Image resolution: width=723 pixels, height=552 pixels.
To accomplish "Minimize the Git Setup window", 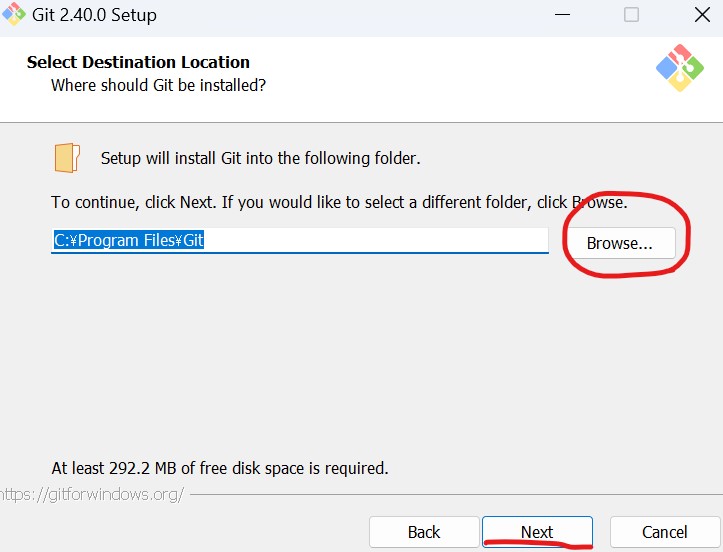I will coord(560,15).
